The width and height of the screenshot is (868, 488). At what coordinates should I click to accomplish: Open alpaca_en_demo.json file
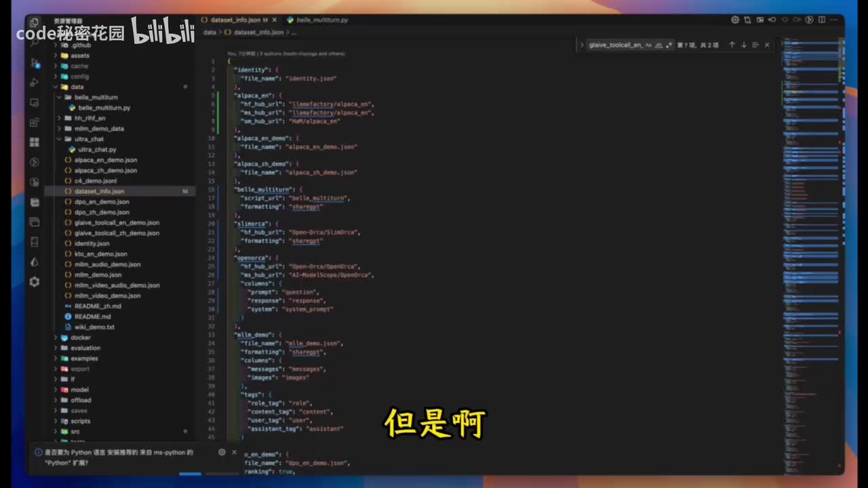click(x=100, y=160)
